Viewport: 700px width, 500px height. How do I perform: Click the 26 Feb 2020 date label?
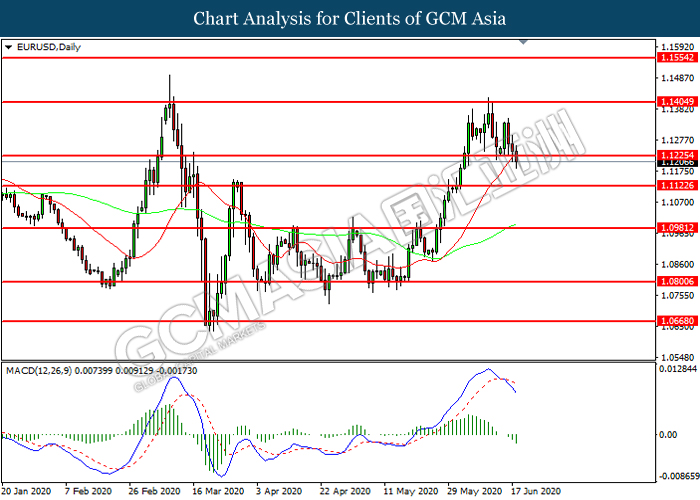click(154, 491)
